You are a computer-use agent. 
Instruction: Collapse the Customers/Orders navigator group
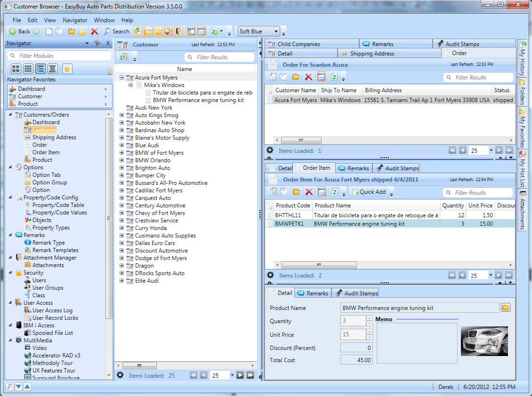tap(10, 115)
